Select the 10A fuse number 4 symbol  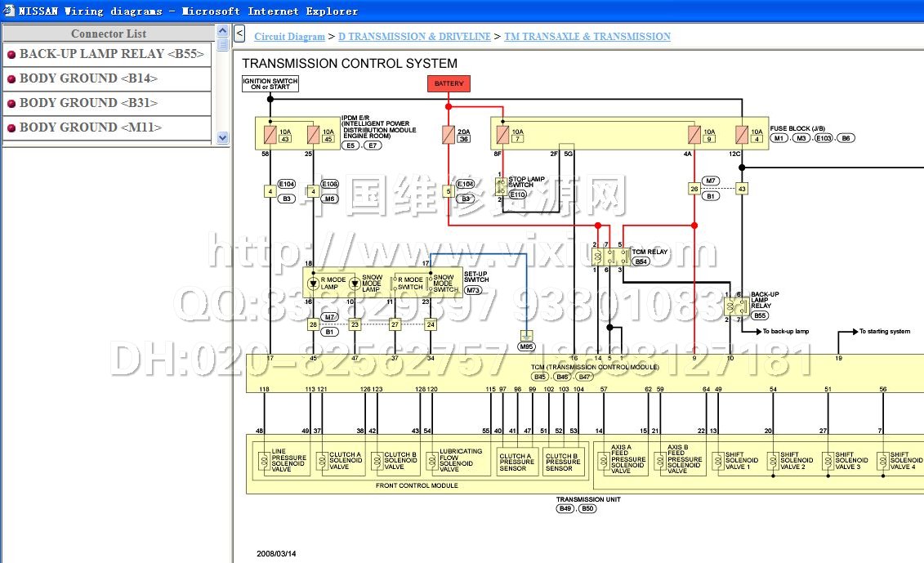(x=742, y=135)
